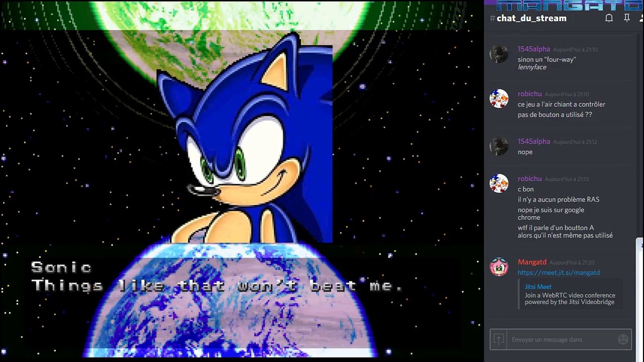Click timestamp 'Aujourd'hui à 21:13'

click(x=567, y=179)
